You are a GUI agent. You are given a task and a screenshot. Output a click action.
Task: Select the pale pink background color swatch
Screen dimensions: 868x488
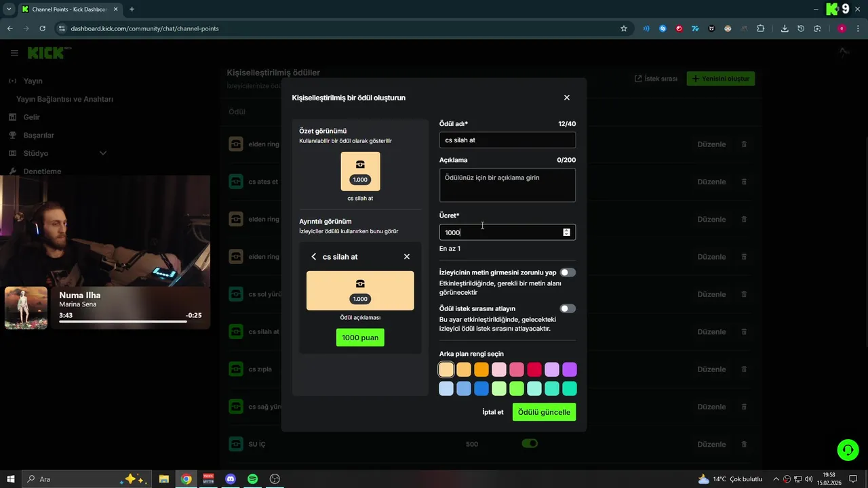pyautogui.click(x=499, y=369)
